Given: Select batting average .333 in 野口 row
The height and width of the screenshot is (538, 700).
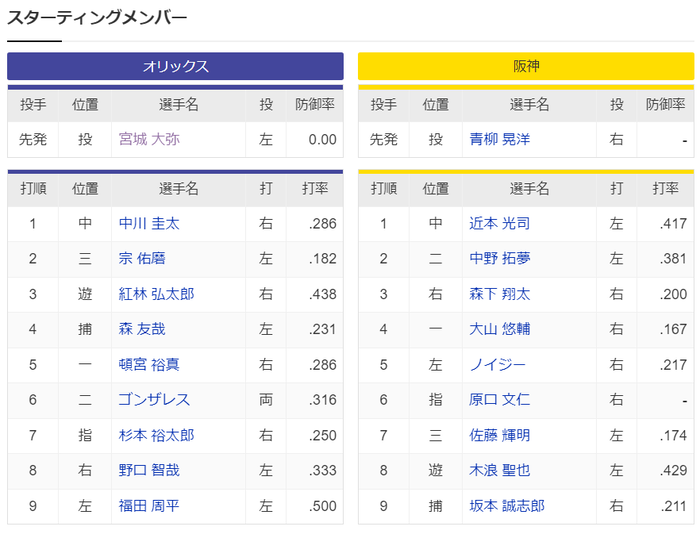Looking at the screenshot, I should click(x=322, y=470).
